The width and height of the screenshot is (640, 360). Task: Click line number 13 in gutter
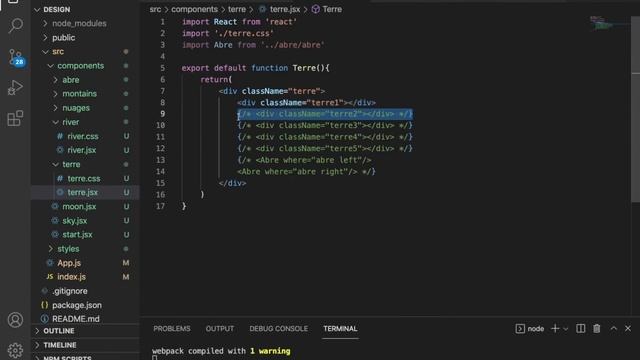coord(160,160)
